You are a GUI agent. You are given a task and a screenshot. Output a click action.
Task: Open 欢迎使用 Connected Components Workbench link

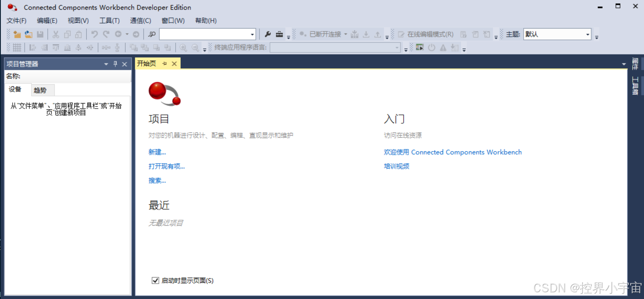point(453,152)
